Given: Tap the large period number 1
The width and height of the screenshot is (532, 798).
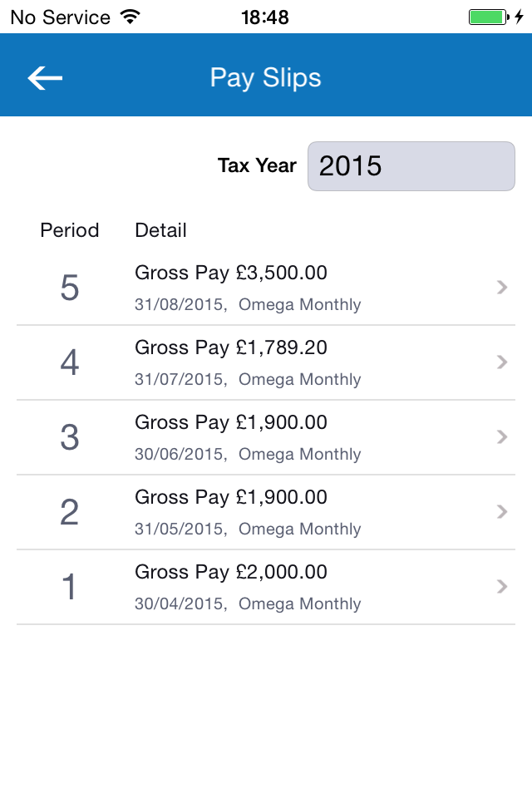Looking at the screenshot, I should click(x=69, y=587).
